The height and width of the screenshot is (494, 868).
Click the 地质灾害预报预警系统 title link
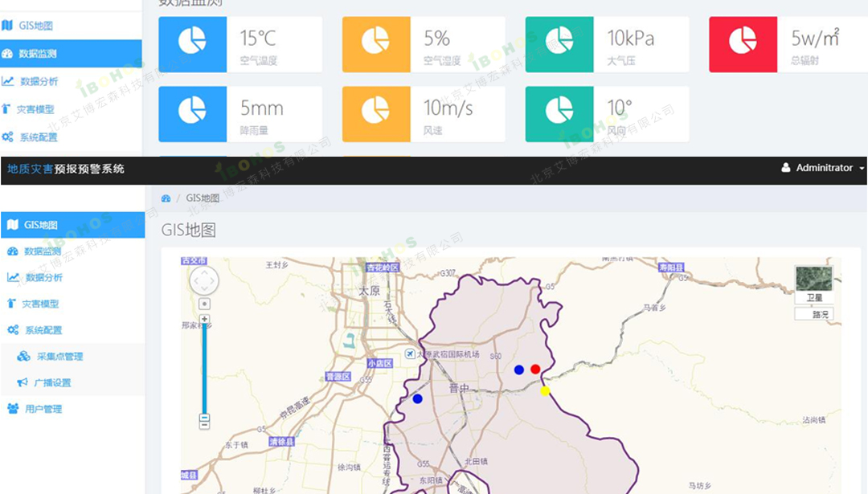point(66,169)
